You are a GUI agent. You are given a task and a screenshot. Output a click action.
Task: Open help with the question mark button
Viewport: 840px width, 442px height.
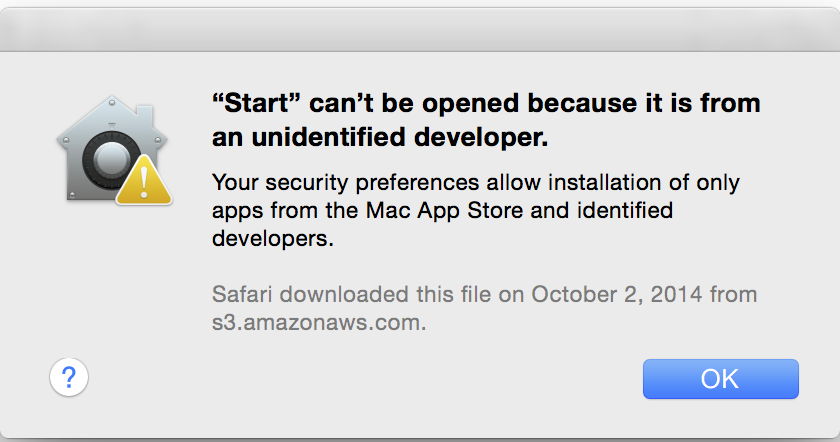click(x=69, y=377)
